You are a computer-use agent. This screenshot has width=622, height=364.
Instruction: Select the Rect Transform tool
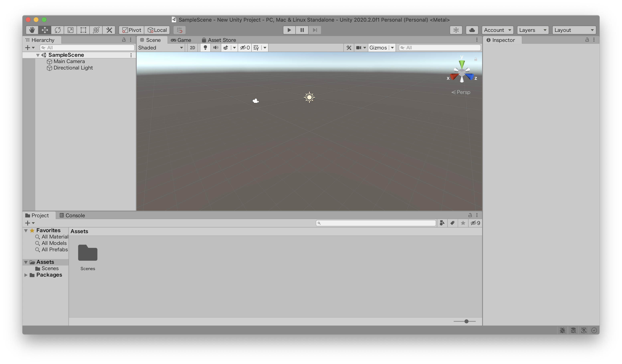point(83,30)
